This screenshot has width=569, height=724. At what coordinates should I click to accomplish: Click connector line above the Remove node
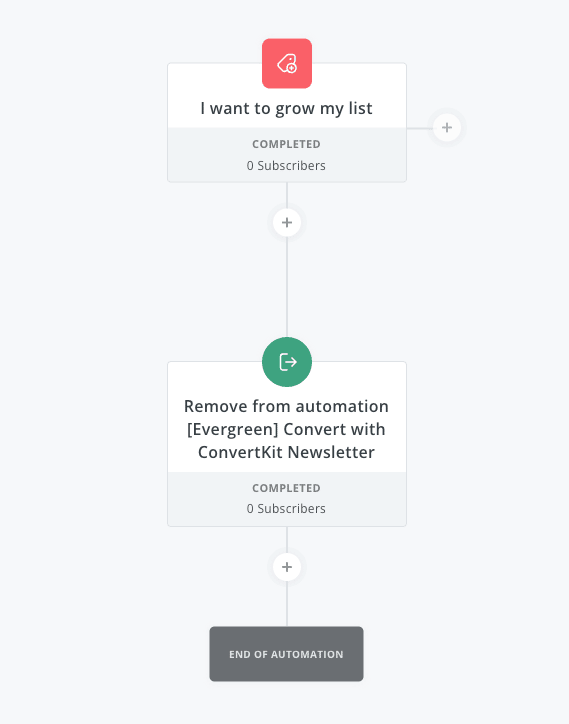pos(287,287)
